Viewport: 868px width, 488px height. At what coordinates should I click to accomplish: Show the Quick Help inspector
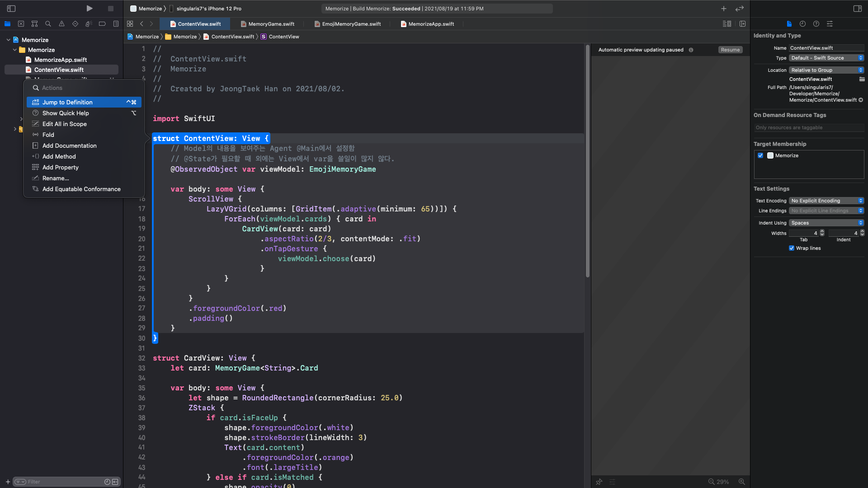pos(816,24)
